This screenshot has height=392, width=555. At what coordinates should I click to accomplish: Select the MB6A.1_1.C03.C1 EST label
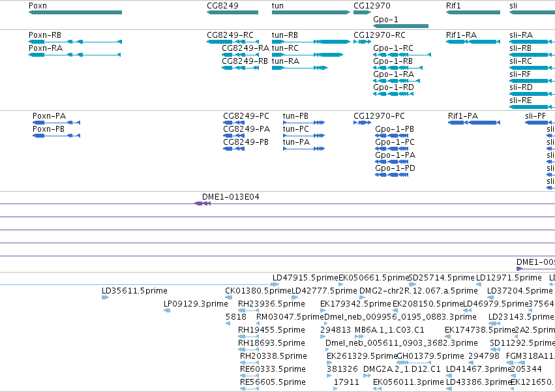(389, 330)
